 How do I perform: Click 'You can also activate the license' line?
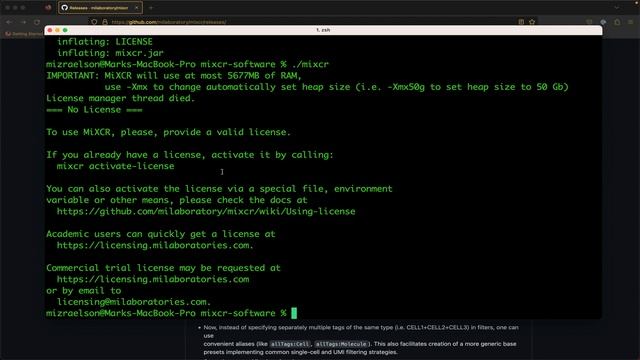coord(219,189)
